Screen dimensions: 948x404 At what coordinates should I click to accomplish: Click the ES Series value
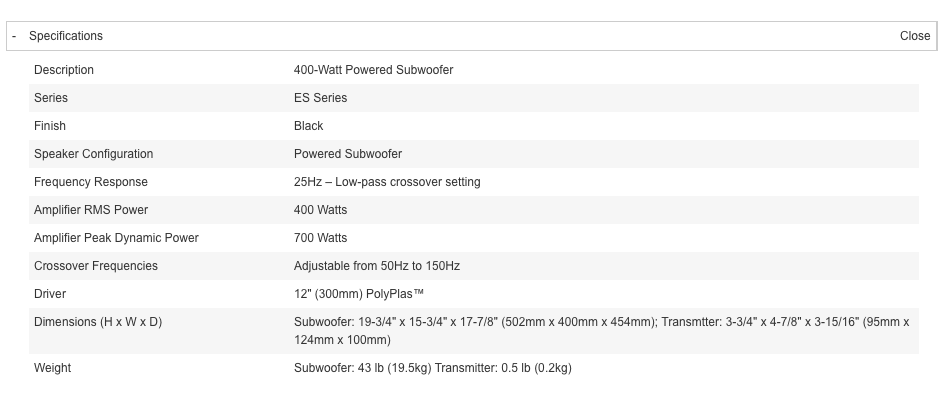[x=320, y=98]
